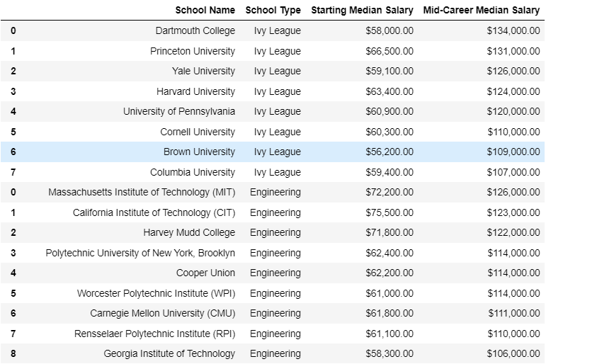The height and width of the screenshot is (364, 614).
Task: Click the School Name column header
Action: point(205,10)
